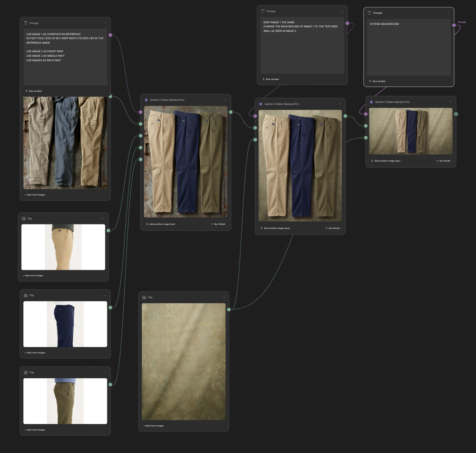Click the sparkle icon of the extended-background Gemini node
Screen dimensions: 476x453
[x=371, y=102]
